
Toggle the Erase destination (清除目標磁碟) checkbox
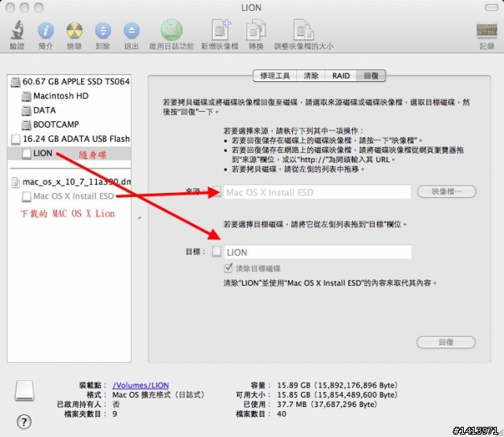pos(228,268)
